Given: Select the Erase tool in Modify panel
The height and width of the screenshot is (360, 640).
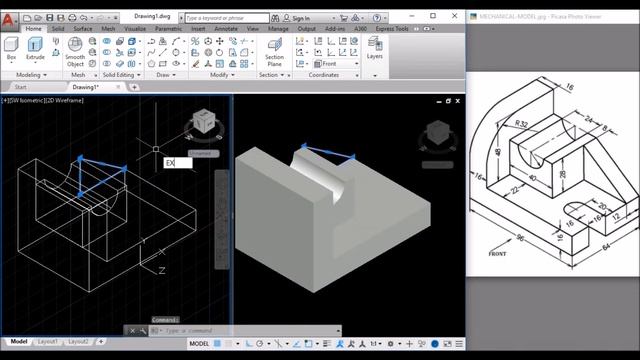Looking at the screenshot, I should pos(196,64).
